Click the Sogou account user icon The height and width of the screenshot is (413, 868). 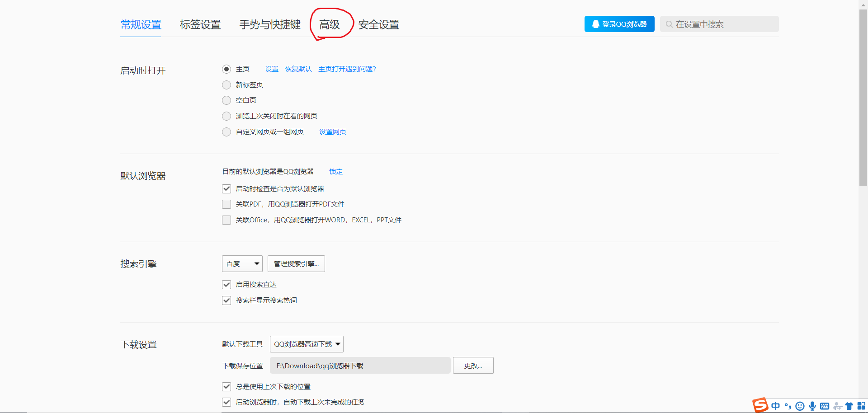coord(837,406)
